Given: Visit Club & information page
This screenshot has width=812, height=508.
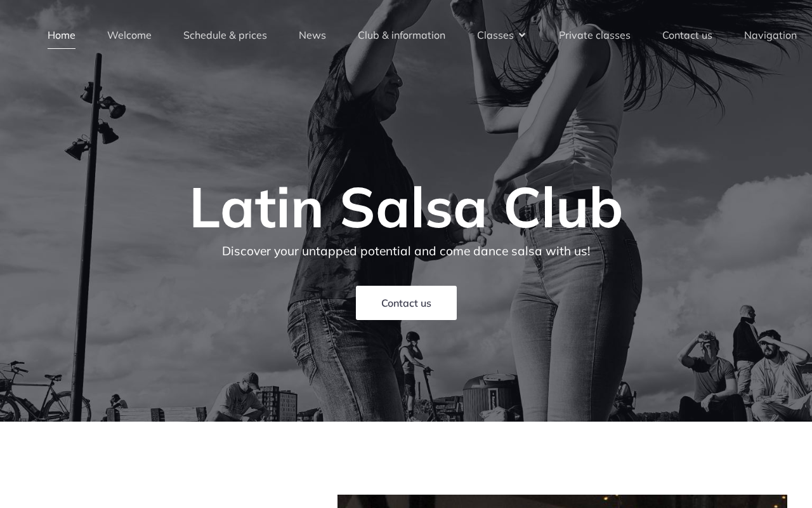Looking at the screenshot, I should tap(402, 35).
